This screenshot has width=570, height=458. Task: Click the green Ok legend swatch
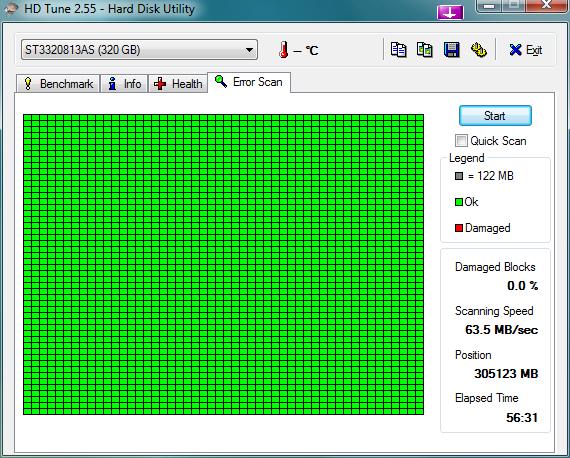459,202
